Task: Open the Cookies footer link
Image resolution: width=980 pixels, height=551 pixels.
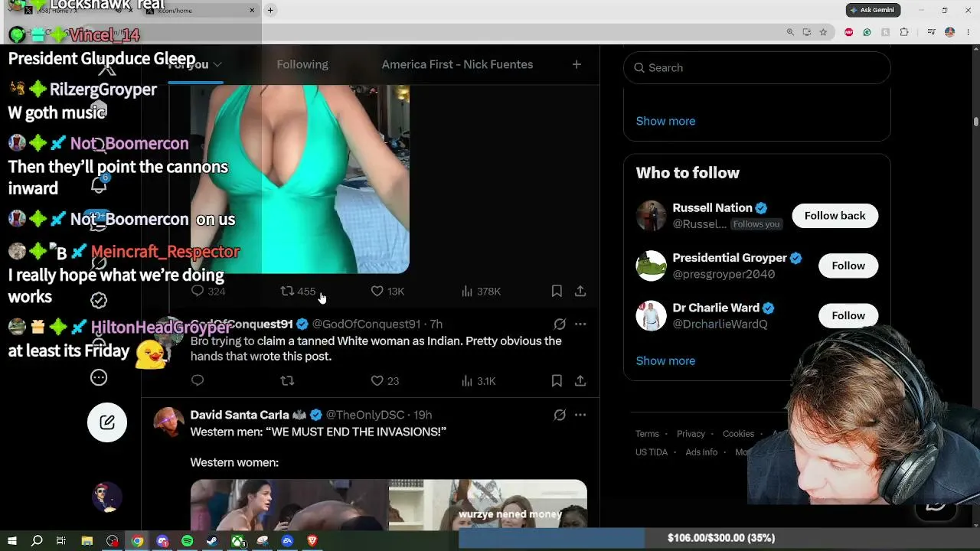Action: click(738, 434)
